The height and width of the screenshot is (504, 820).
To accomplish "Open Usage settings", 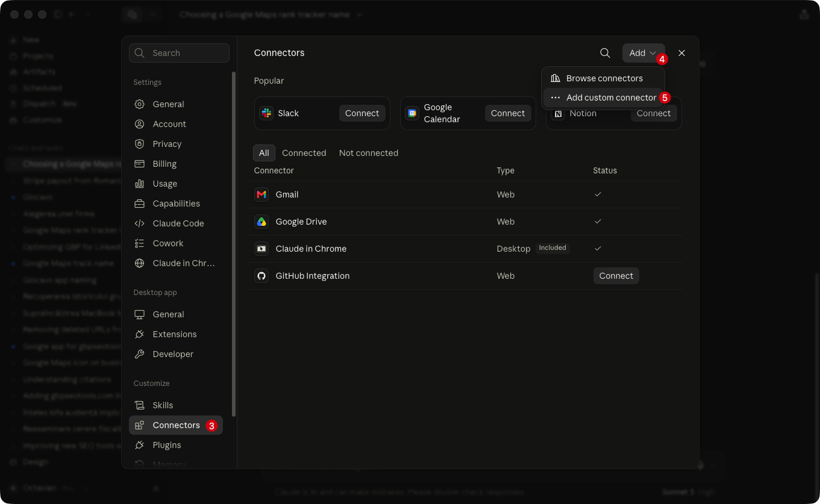I will click(x=176, y=184).
